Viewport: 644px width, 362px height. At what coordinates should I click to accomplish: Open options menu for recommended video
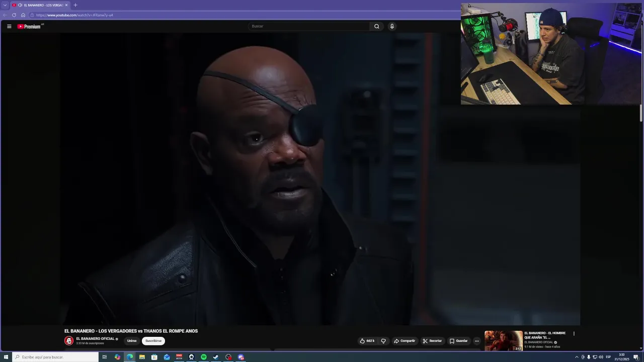point(574,333)
